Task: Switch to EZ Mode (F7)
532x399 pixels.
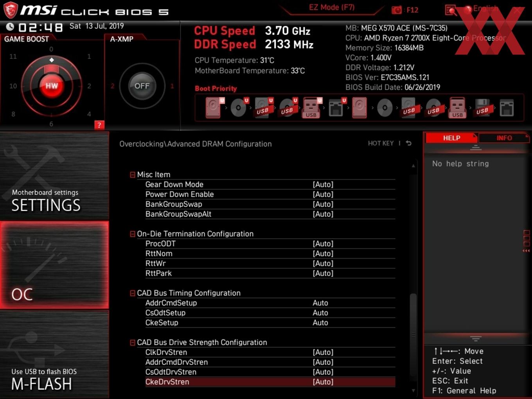Action: pyautogui.click(x=332, y=7)
